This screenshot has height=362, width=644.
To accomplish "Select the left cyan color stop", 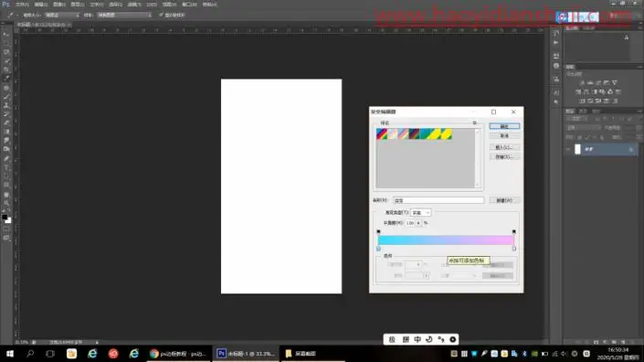I will click(x=379, y=249).
